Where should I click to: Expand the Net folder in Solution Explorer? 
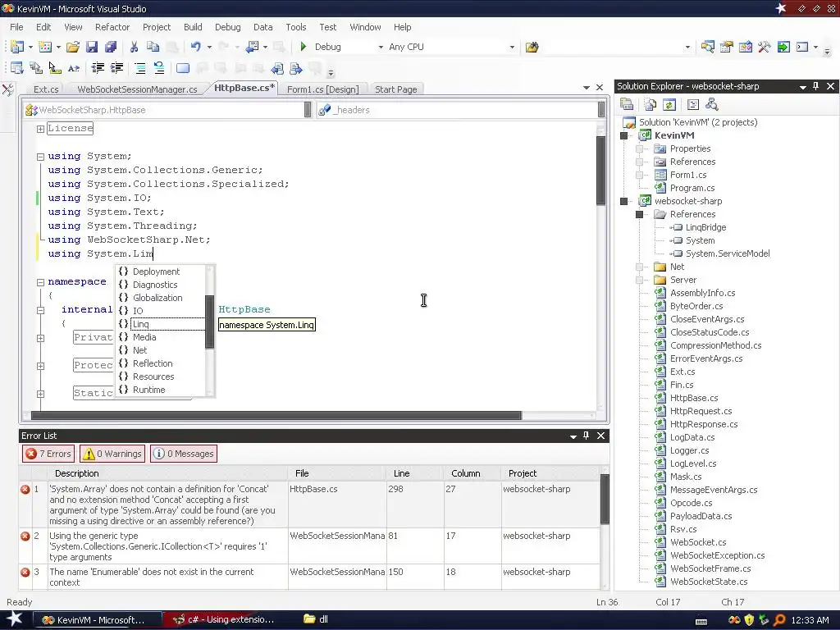tap(639, 267)
